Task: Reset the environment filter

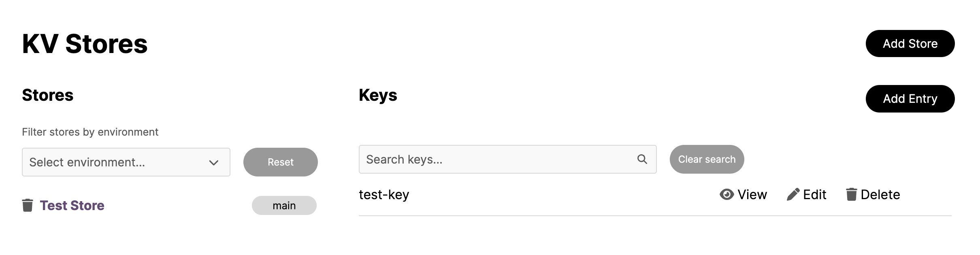Action: click(x=280, y=162)
